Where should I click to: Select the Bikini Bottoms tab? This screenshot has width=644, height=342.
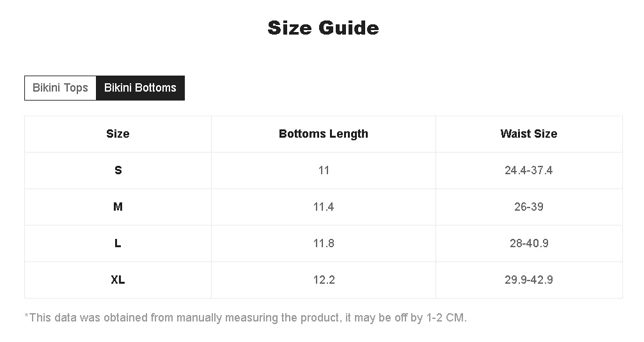point(140,88)
